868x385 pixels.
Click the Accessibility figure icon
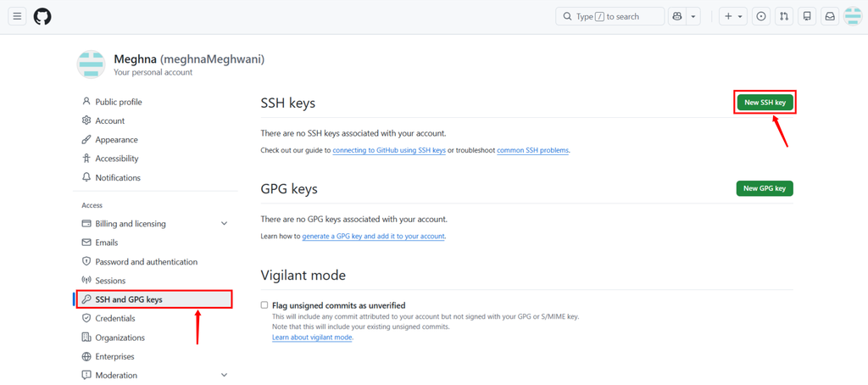[x=86, y=159]
